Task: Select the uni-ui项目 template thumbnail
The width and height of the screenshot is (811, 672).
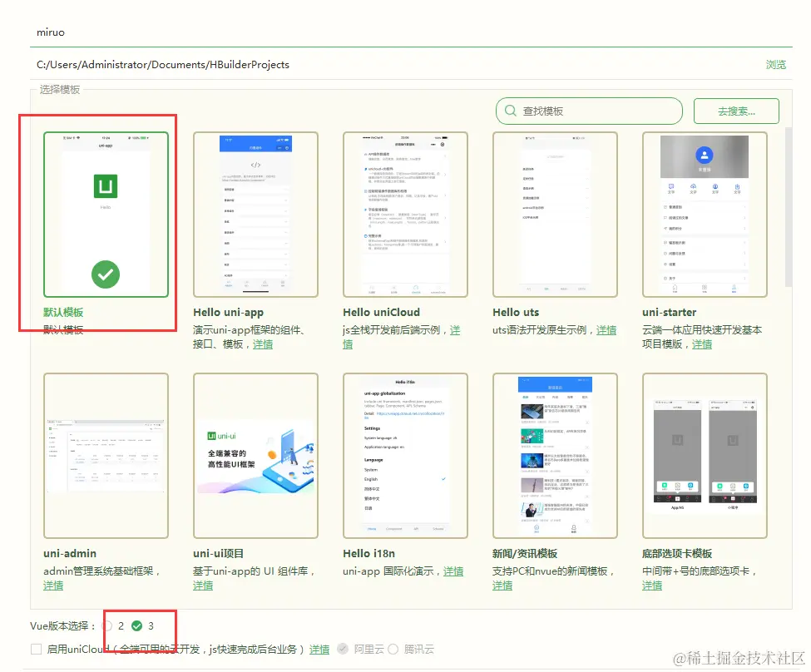Action: 255,455
